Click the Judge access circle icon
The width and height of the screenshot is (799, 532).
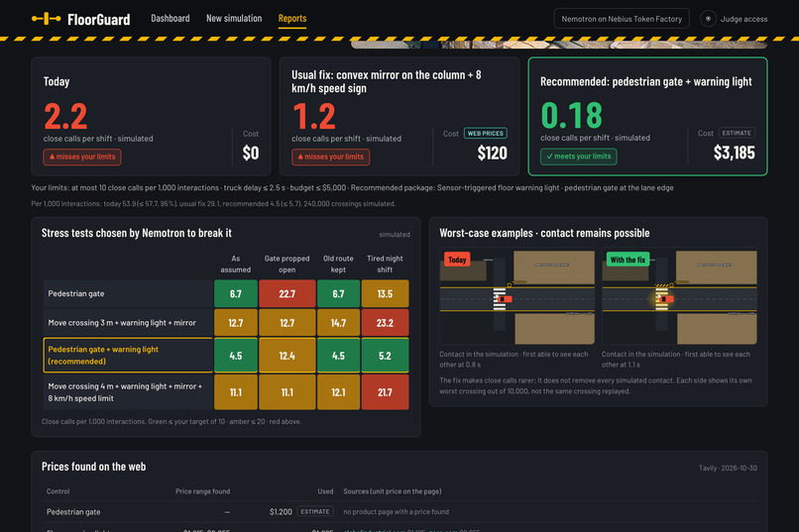[708, 19]
